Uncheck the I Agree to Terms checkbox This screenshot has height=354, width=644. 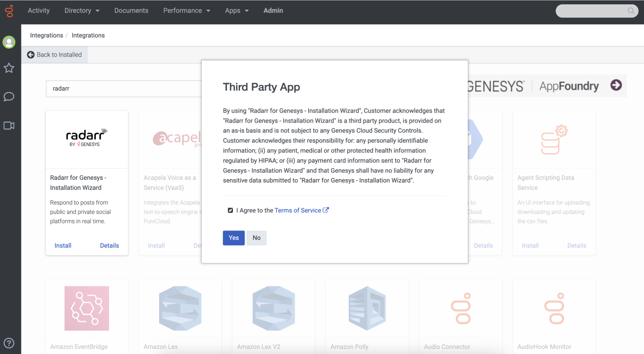pyautogui.click(x=230, y=210)
